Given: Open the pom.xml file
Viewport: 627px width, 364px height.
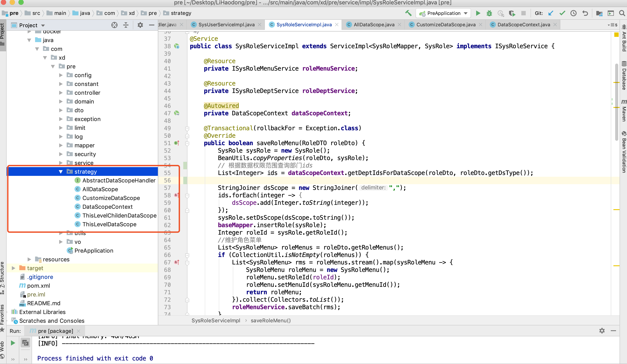Looking at the screenshot, I should (x=38, y=286).
